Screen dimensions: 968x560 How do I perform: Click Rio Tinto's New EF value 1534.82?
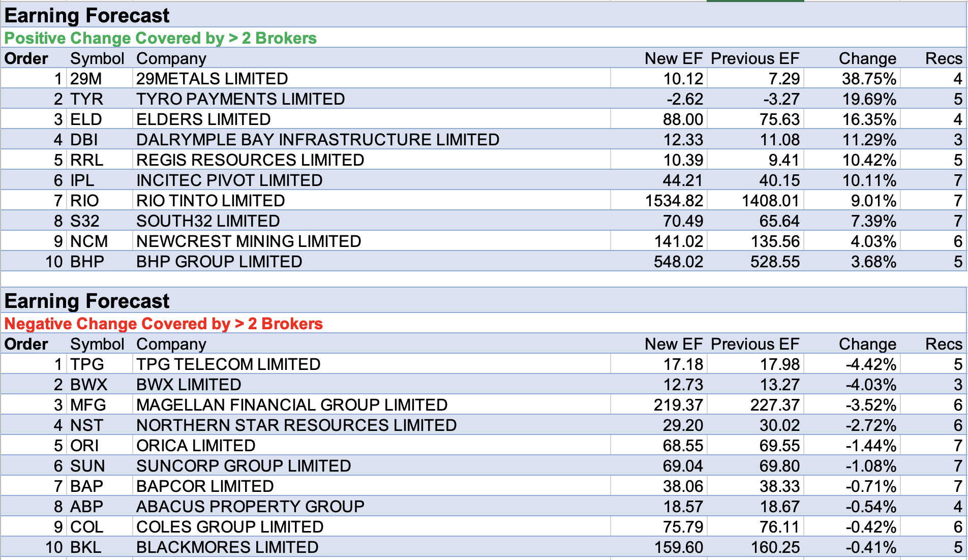(x=674, y=201)
